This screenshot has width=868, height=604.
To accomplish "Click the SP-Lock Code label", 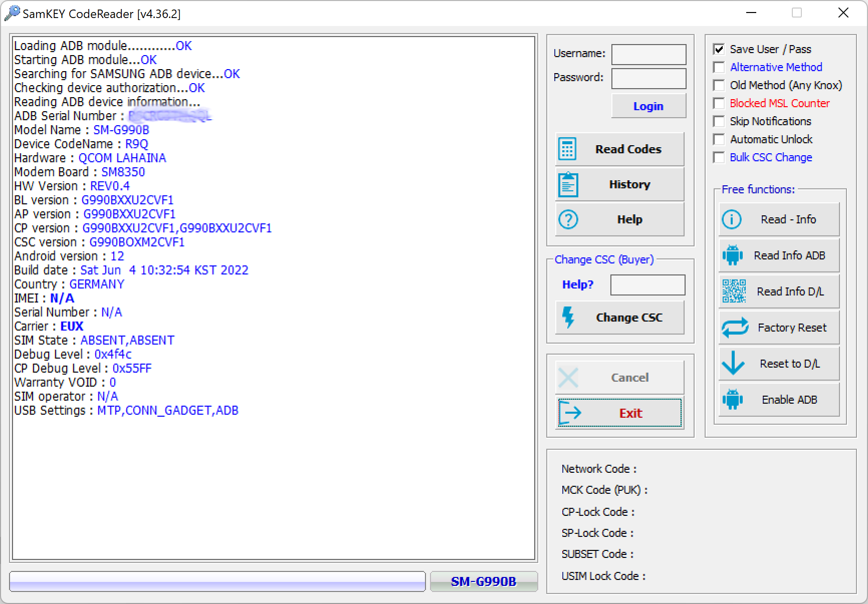I will tap(597, 533).
